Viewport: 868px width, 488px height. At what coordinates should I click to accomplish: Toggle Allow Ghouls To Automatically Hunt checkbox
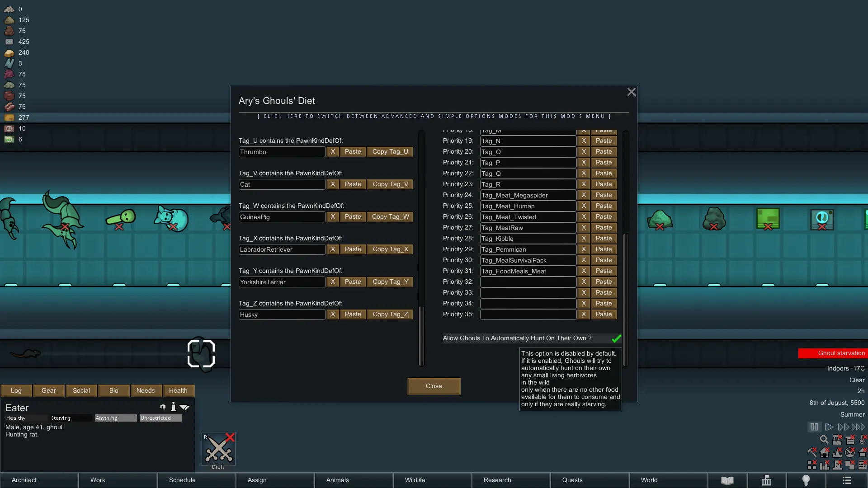click(x=616, y=338)
